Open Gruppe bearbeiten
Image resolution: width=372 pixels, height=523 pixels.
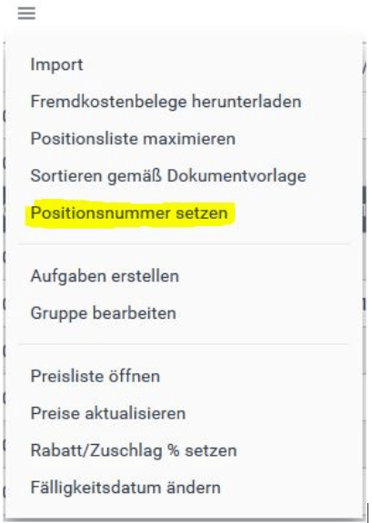(103, 313)
